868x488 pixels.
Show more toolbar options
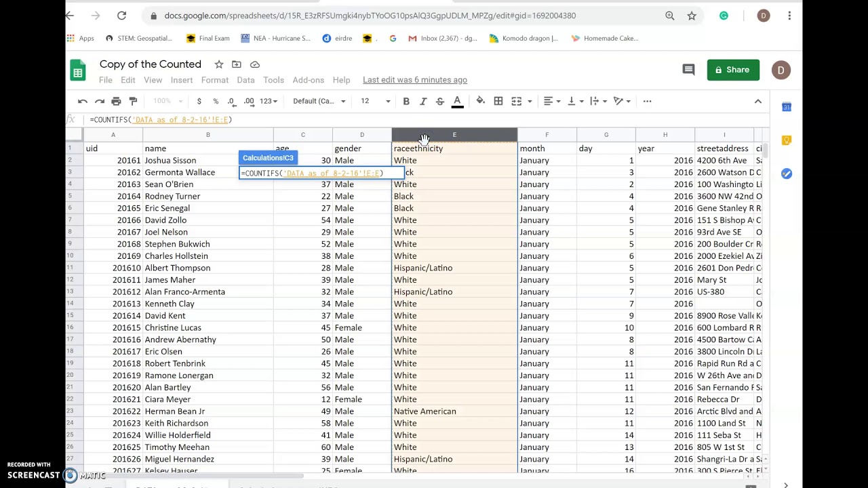pos(648,101)
